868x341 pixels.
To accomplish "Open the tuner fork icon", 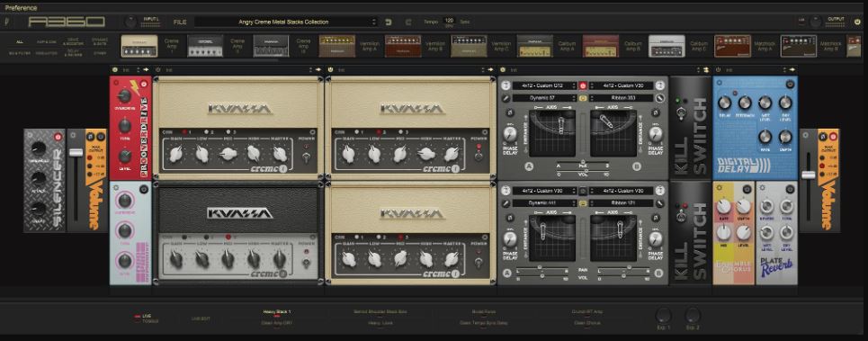I will click(6, 22).
